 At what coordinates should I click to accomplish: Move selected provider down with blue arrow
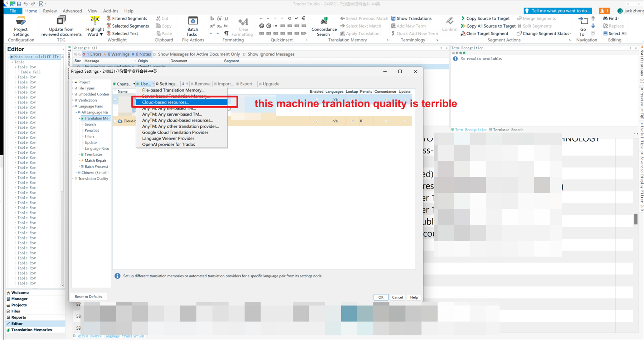pos(183,84)
